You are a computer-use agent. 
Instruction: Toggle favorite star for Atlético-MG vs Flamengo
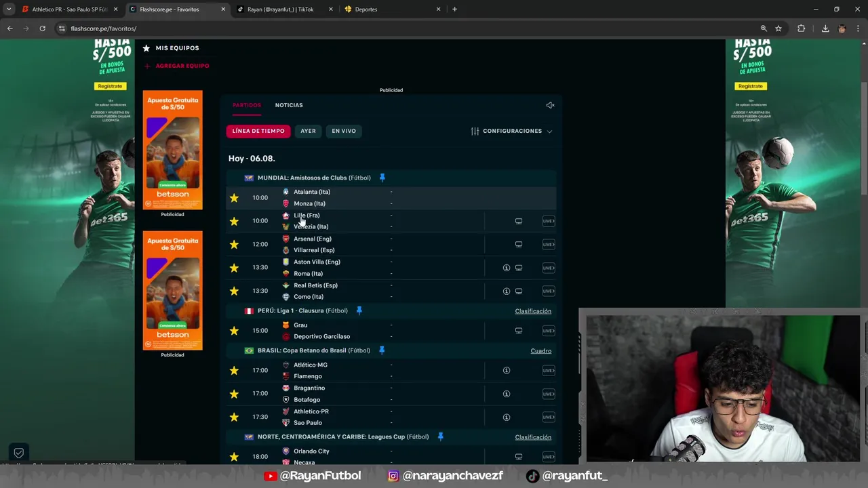click(234, 371)
